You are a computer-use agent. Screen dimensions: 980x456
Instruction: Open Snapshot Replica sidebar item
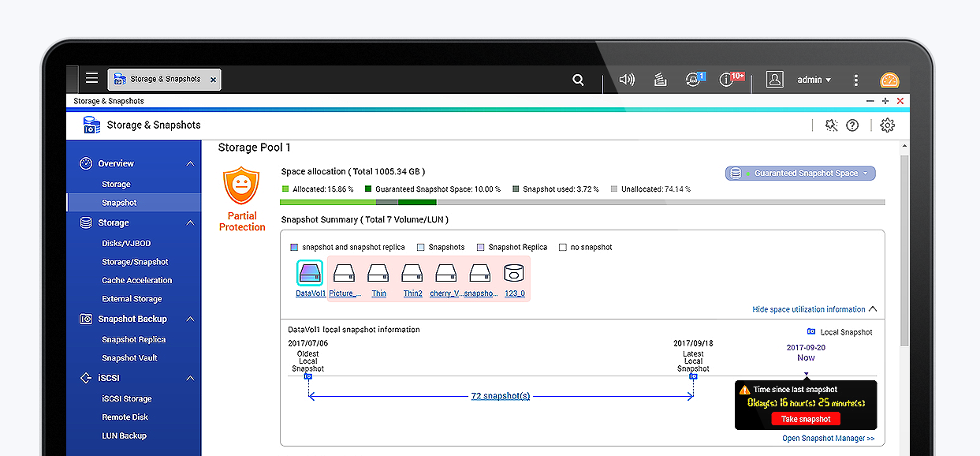click(133, 339)
